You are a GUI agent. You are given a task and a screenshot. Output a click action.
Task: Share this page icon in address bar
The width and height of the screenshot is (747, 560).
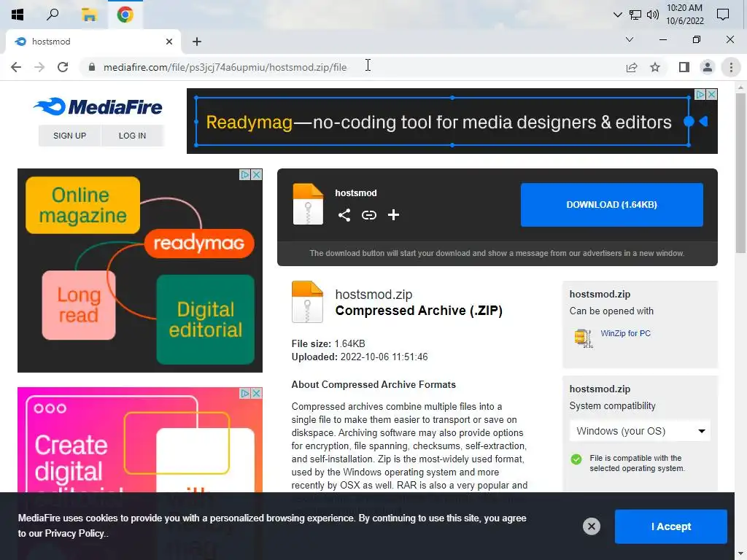(632, 68)
